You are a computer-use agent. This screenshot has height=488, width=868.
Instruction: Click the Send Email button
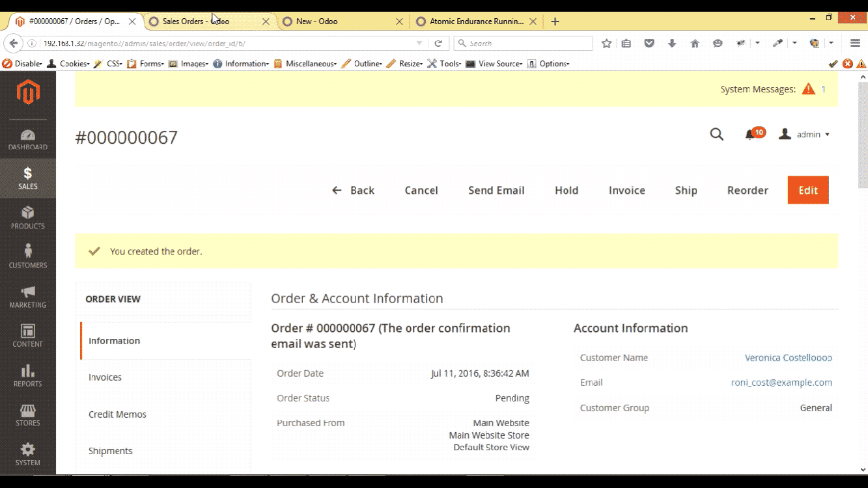(x=496, y=190)
